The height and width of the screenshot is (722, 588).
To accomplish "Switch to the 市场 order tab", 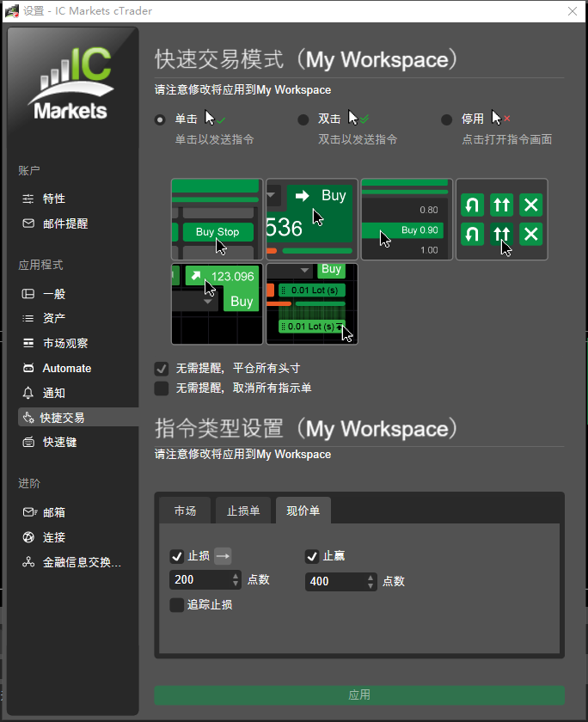I will (185, 511).
